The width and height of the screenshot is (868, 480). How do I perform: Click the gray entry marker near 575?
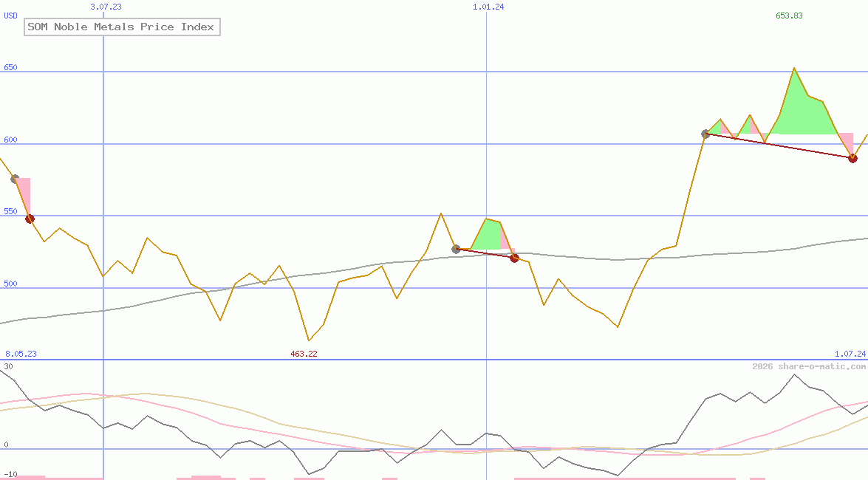pos(15,179)
